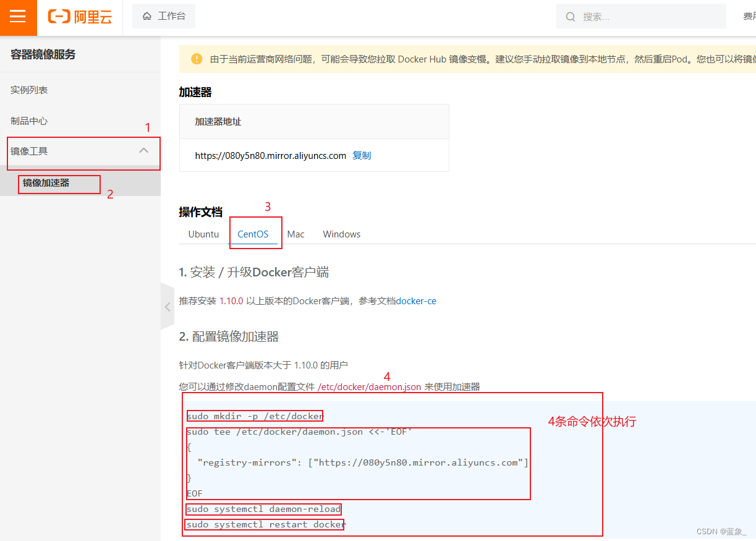Open the 费用 menu in header

pos(749,17)
